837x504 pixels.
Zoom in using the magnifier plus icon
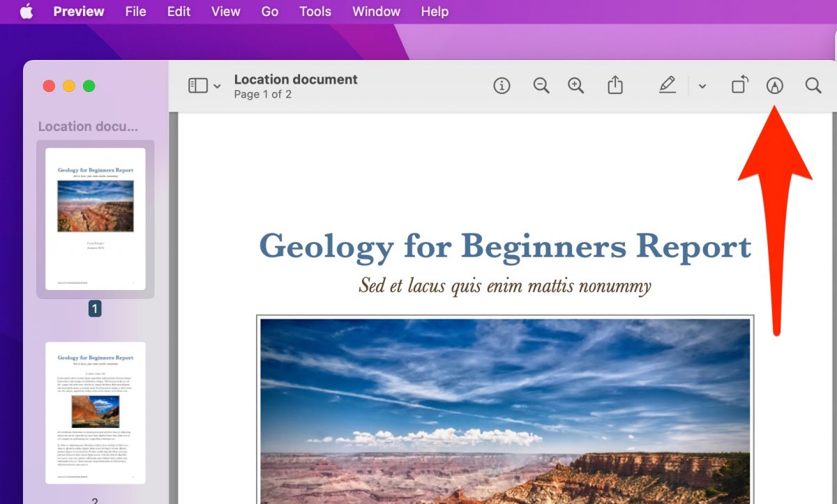tap(576, 86)
